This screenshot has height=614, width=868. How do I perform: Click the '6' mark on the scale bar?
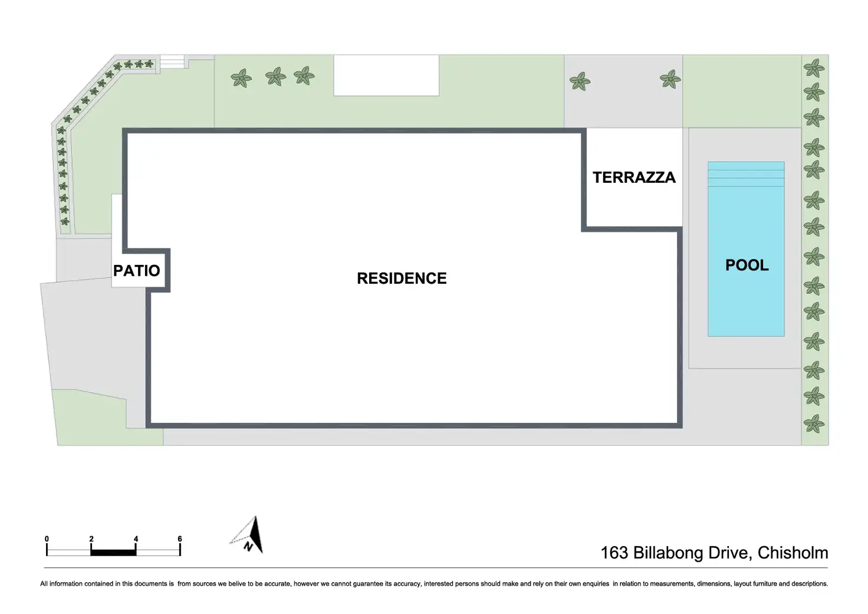180,539
